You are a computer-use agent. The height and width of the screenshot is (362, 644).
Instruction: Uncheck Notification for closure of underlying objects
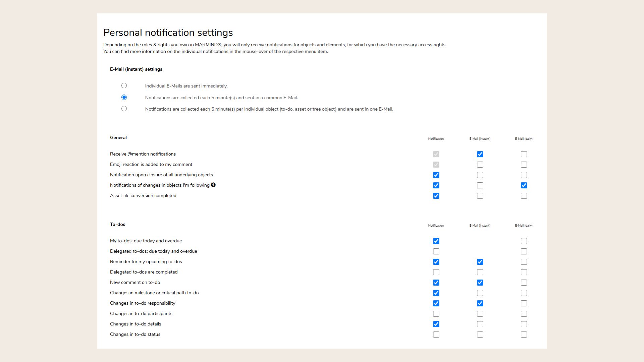pos(436,175)
